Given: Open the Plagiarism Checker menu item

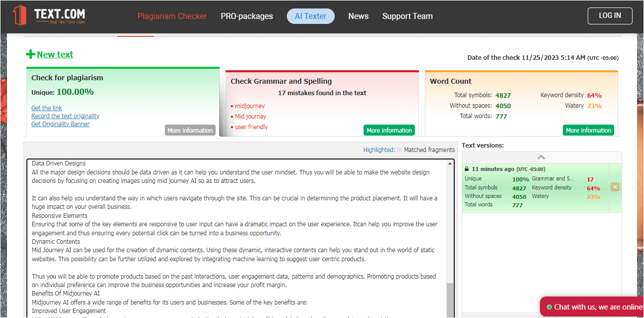Looking at the screenshot, I should coord(172,16).
